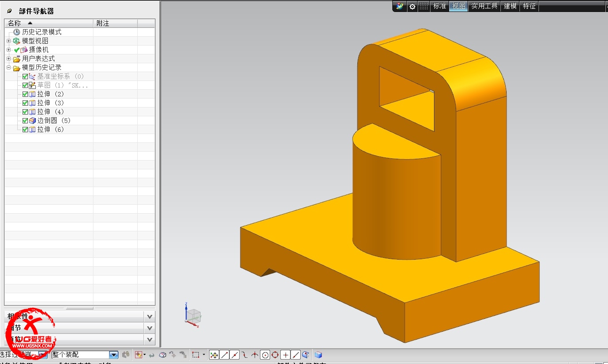Switch to the 视图 toolbar tab

click(x=459, y=6)
